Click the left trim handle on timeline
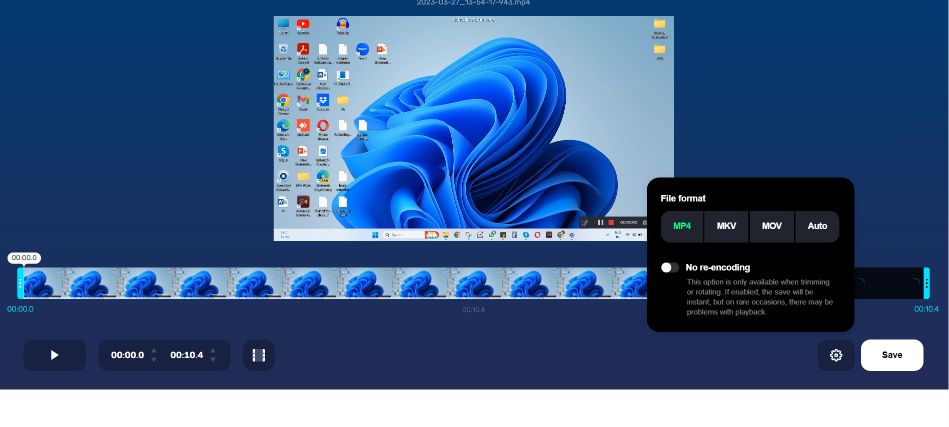 [x=20, y=282]
